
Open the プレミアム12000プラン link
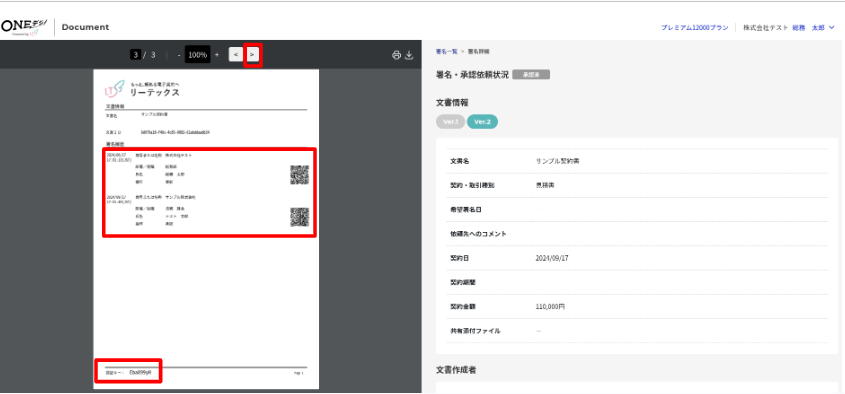tap(695, 27)
